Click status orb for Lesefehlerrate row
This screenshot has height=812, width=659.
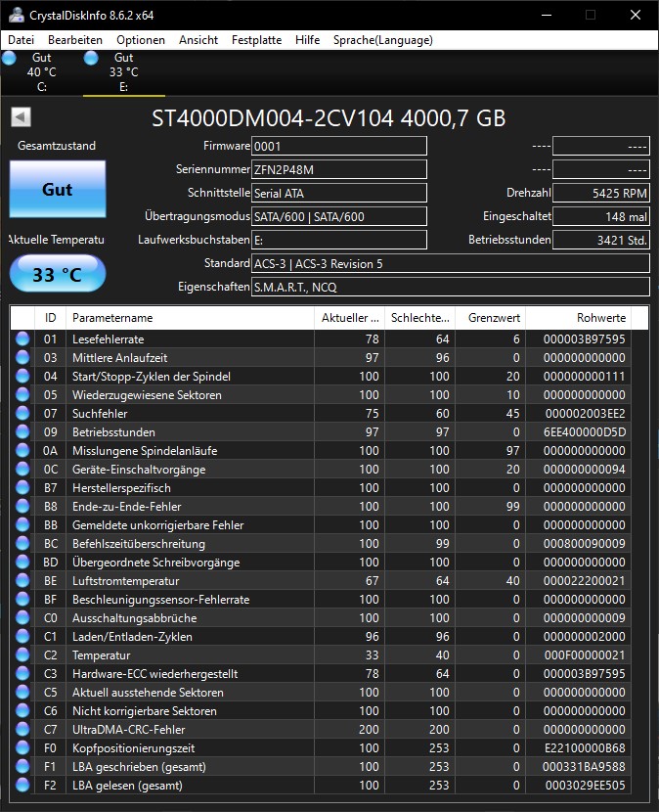click(x=22, y=338)
